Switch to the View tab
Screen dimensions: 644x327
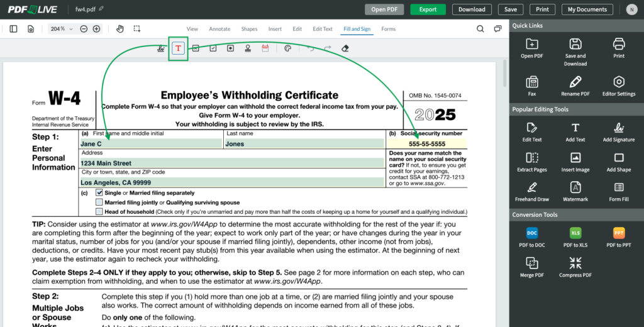coord(192,29)
